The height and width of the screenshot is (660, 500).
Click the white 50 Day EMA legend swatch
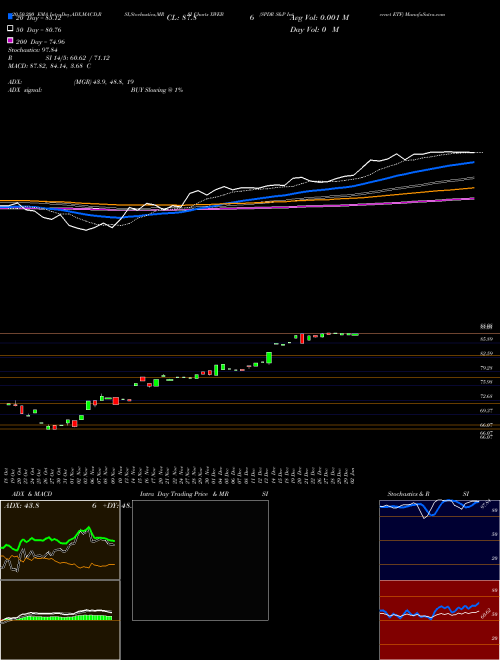click(10, 29)
